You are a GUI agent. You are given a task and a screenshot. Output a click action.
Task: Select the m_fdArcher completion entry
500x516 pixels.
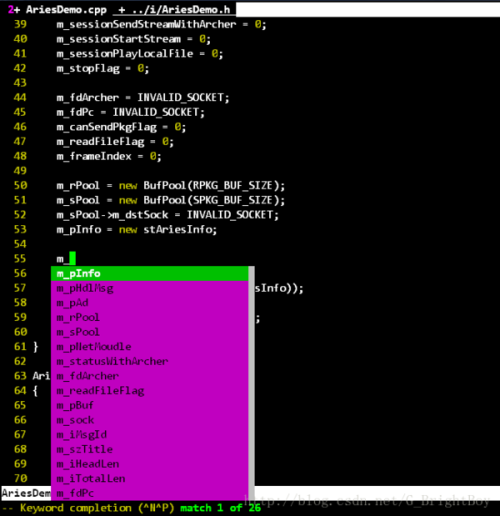tap(149, 376)
